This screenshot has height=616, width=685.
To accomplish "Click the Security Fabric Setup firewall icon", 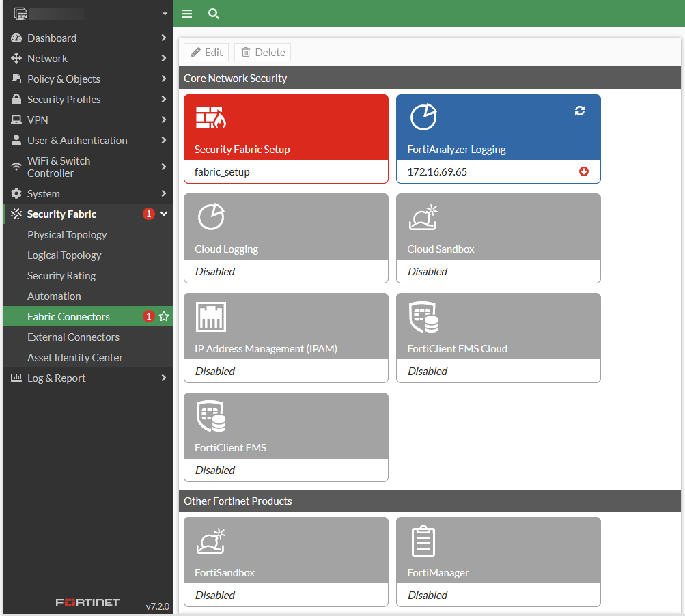I will point(210,118).
